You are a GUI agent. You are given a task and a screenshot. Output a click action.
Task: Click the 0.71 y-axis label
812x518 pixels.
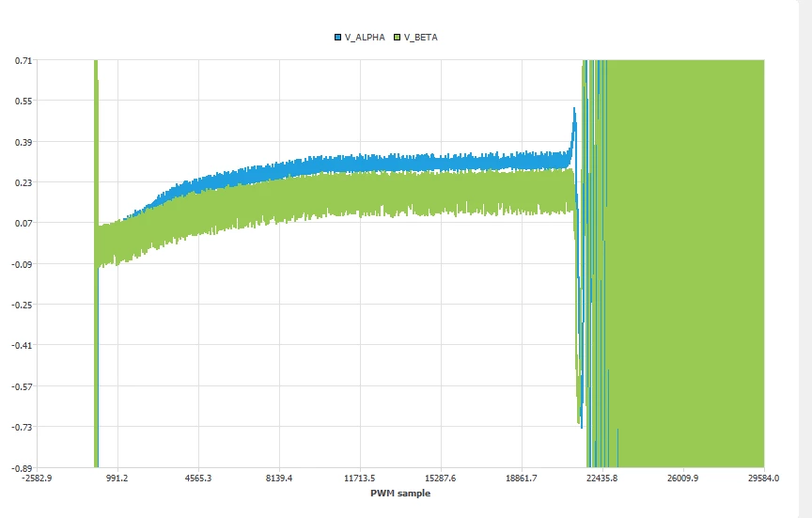coord(23,60)
